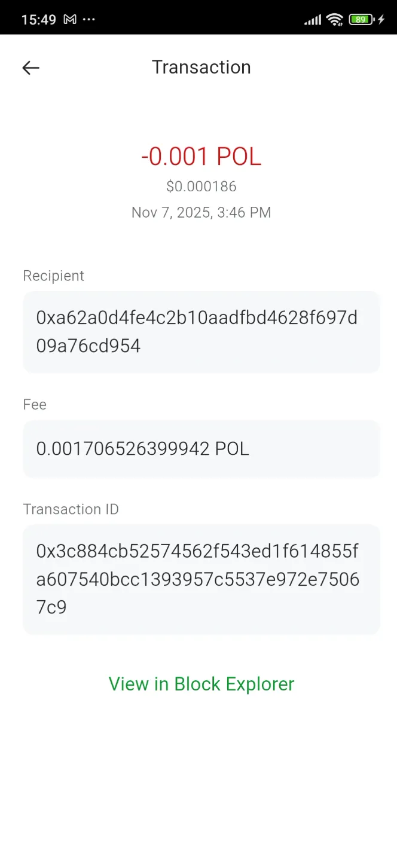Tap the Transaction title heading
The height and width of the screenshot is (868, 397).
pyautogui.click(x=201, y=67)
